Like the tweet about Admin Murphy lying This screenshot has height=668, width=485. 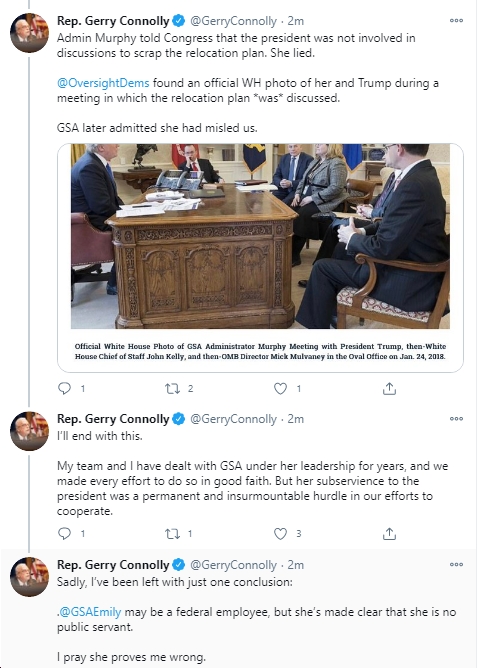pos(280,389)
